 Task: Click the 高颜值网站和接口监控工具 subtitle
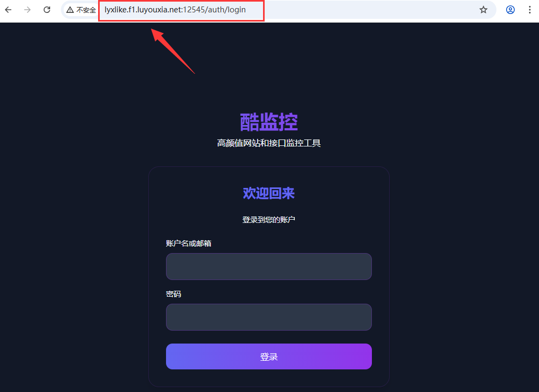click(269, 143)
